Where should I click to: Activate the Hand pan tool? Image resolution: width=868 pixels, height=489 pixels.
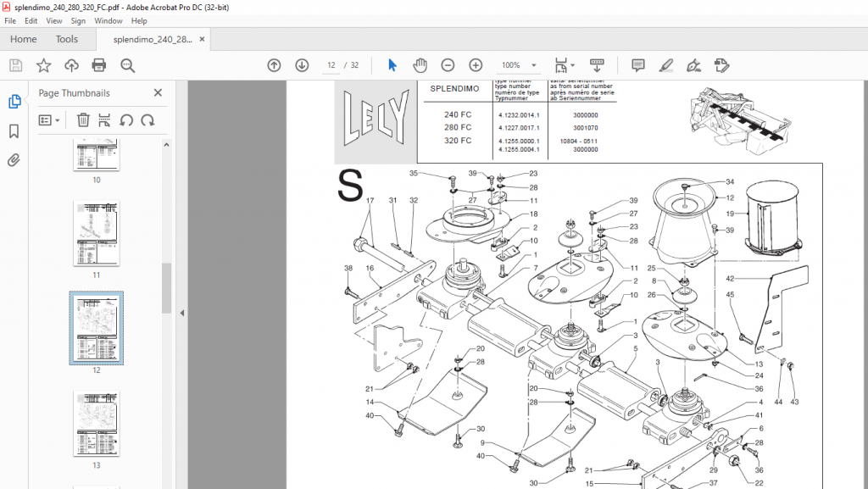click(420, 65)
